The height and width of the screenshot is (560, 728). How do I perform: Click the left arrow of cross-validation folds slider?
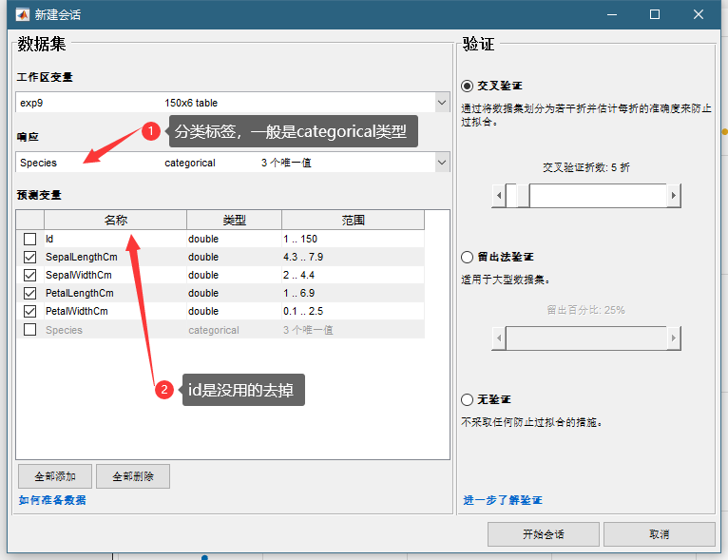(x=498, y=196)
